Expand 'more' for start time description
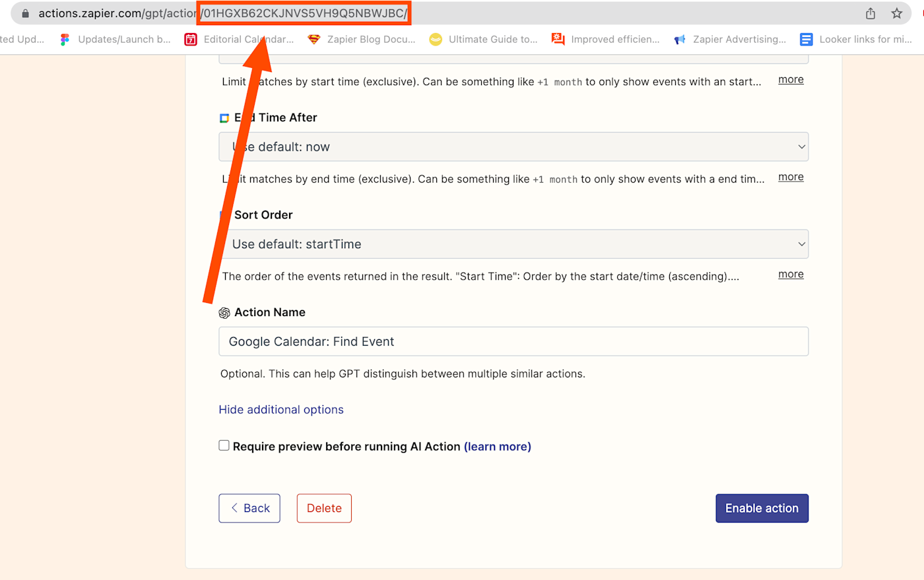This screenshot has width=924, height=580. pos(791,80)
